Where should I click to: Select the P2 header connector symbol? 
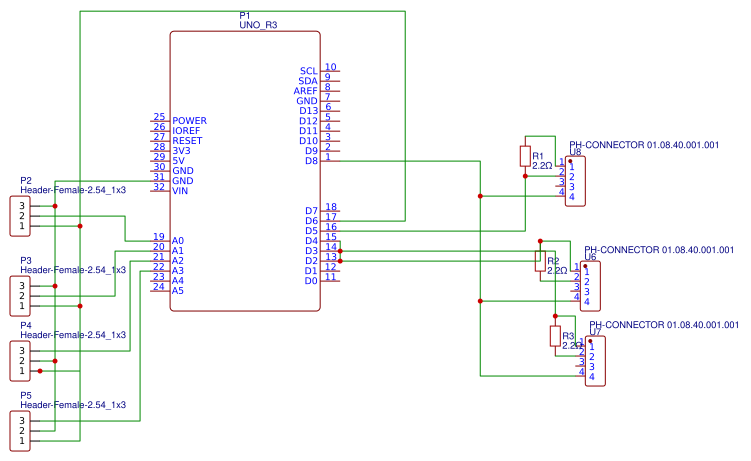20,216
